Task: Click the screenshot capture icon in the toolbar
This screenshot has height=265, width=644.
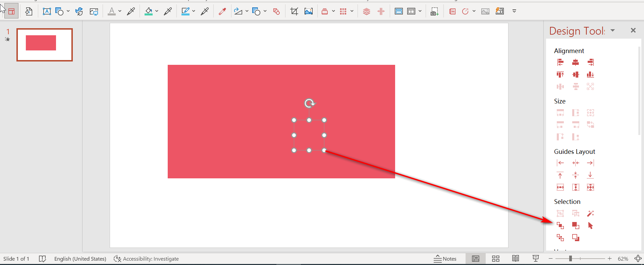Action: click(x=434, y=11)
